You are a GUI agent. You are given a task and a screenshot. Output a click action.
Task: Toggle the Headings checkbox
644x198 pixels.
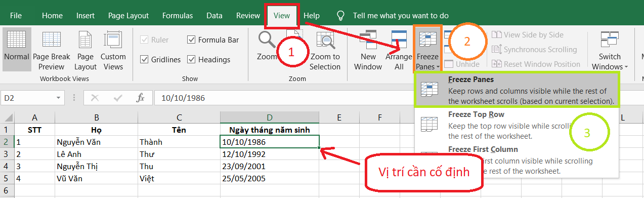coord(191,60)
